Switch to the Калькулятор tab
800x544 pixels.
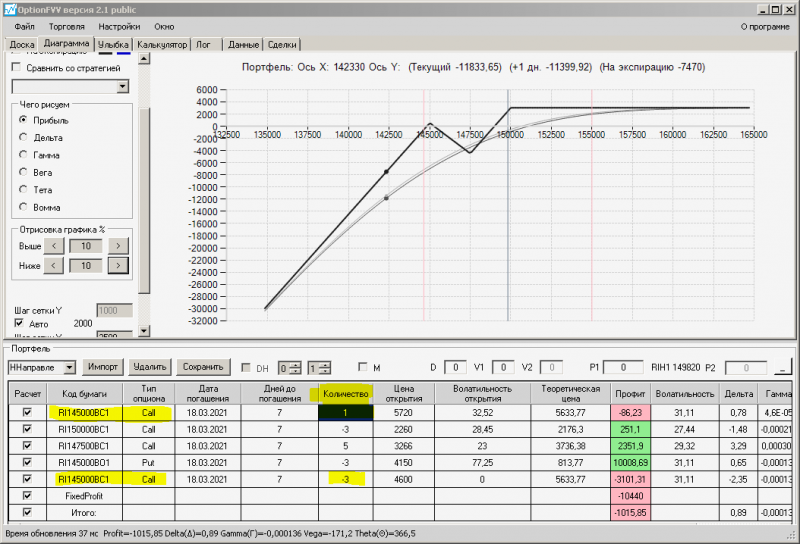162,45
